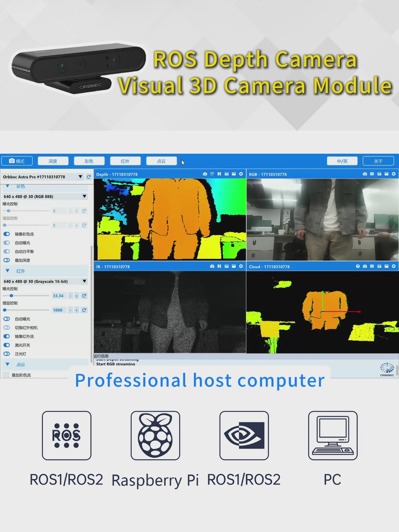This screenshot has height=532, width=399.
Task: Click the Depth panel sort/filter icon
Action: point(212,174)
